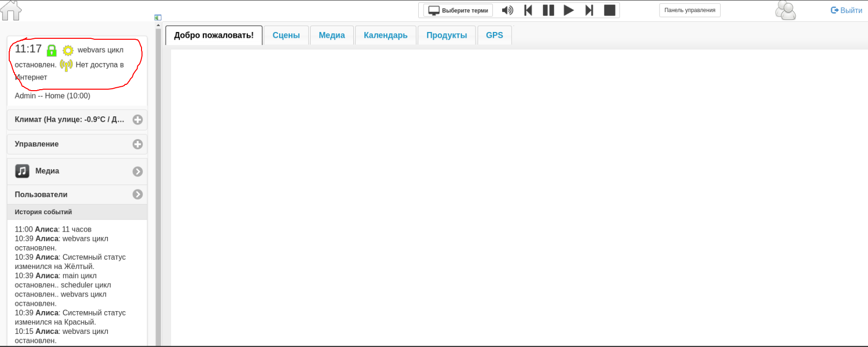The image size is (868, 347).
Task: Skip to previous track
Action: pos(528,10)
